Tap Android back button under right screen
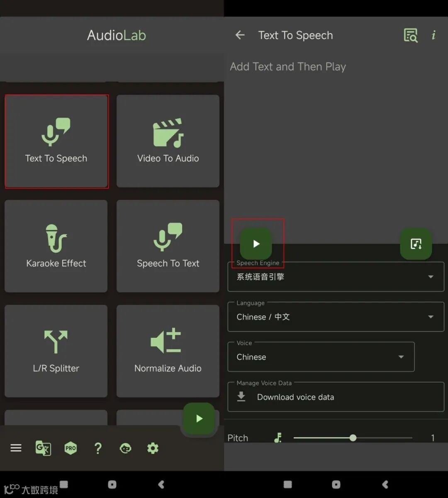The height and width of the screenshot is (498, 448). tap(385, 484)
